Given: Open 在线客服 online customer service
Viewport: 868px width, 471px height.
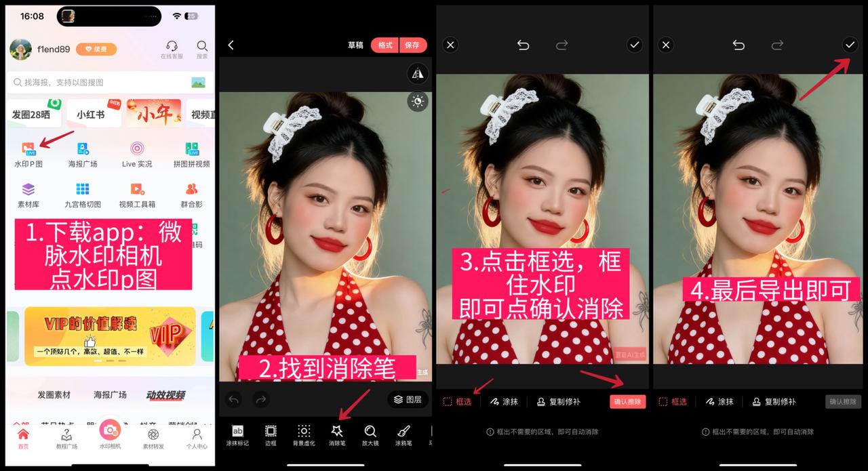Looking at the screenshot, I should [x=172, y=49].
